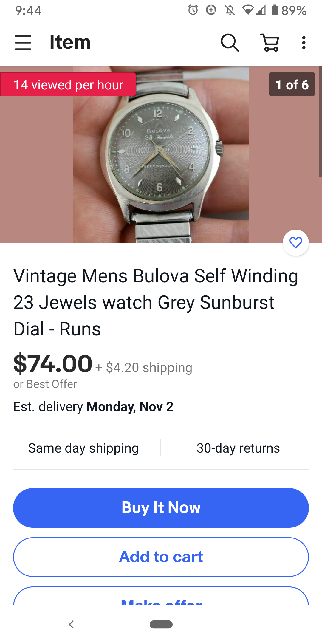Viewport: 322px width, 644px height.
Task: Select the Same day shipping info
Action: click(83, 448)
